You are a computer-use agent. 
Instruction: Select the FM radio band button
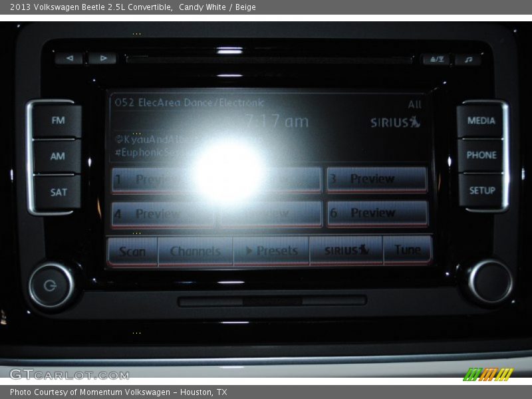(57, 120)
